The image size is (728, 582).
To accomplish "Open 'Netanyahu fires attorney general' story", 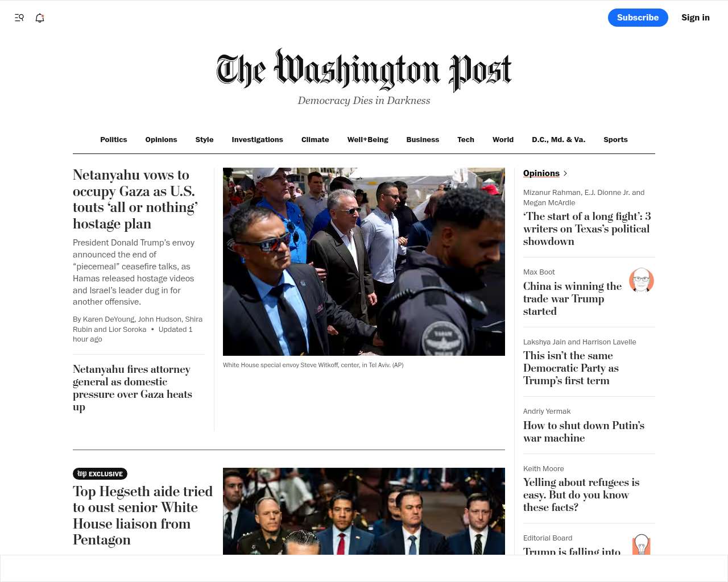I will pos(133,388).
